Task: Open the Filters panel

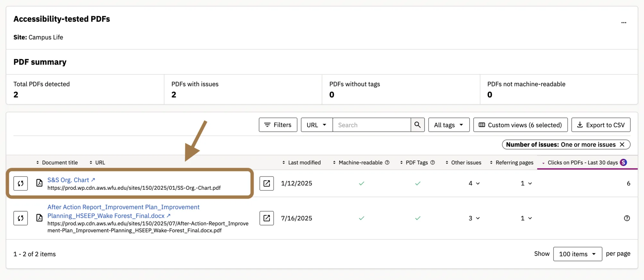Action: point(278,125)
